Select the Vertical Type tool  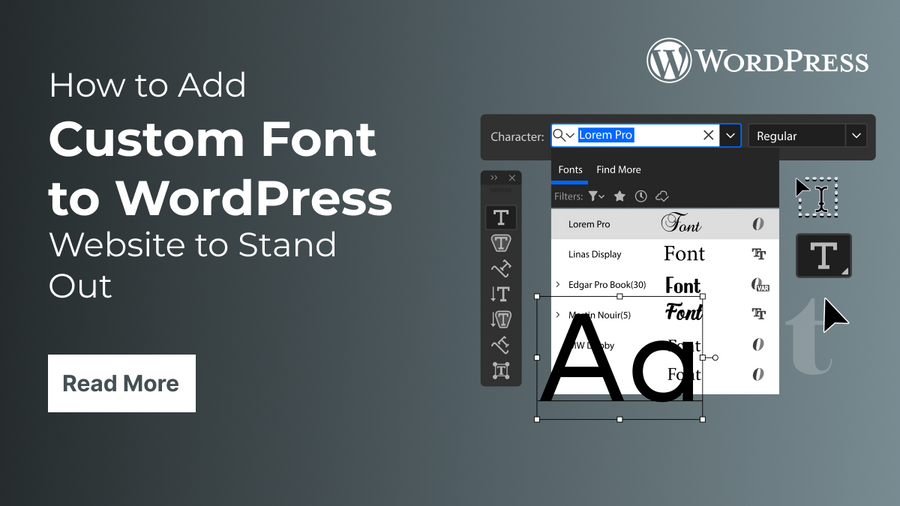[x=501, y=294]
